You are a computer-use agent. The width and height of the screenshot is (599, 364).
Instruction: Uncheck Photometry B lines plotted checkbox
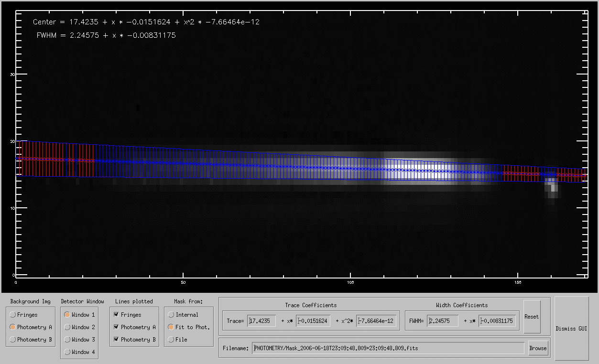[x=117, y=340]
